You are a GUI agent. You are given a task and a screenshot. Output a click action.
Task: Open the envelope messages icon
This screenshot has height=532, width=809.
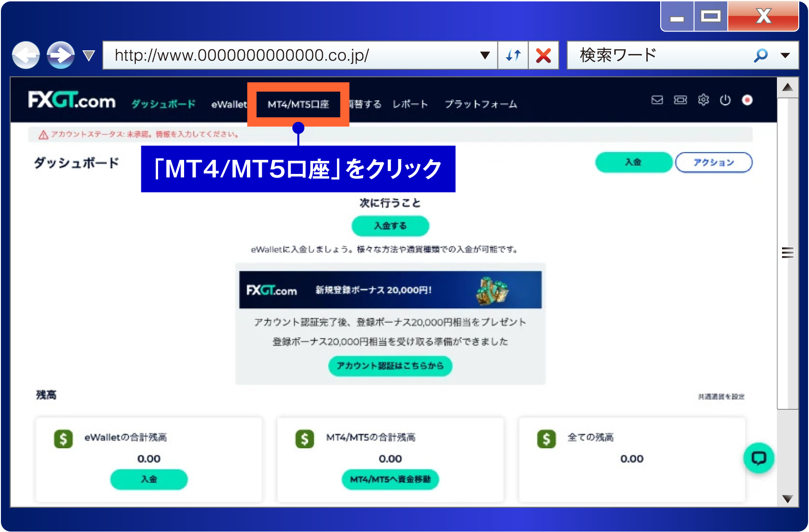coord(657,100)
